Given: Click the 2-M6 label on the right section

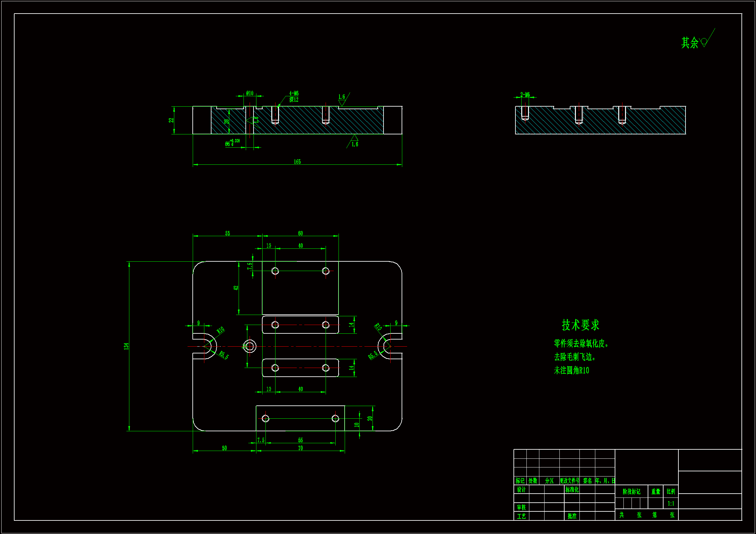Looking at the screenshot, I should 525,94.
